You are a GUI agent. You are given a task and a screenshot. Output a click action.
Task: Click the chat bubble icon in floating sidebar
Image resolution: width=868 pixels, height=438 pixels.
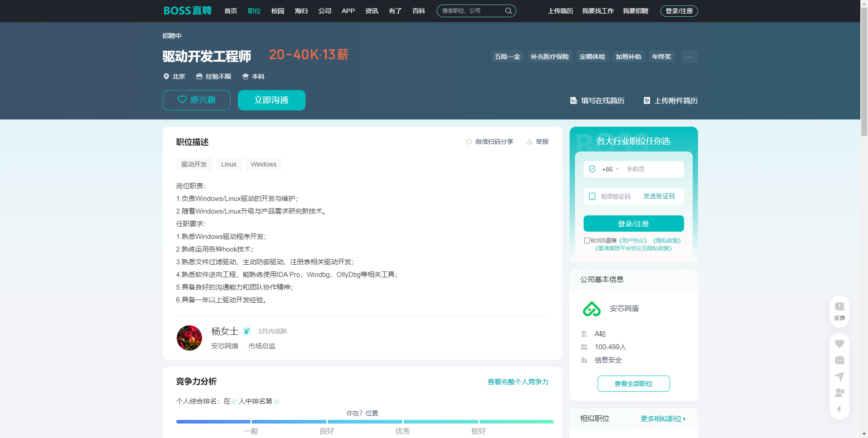(x=839, y=360)
